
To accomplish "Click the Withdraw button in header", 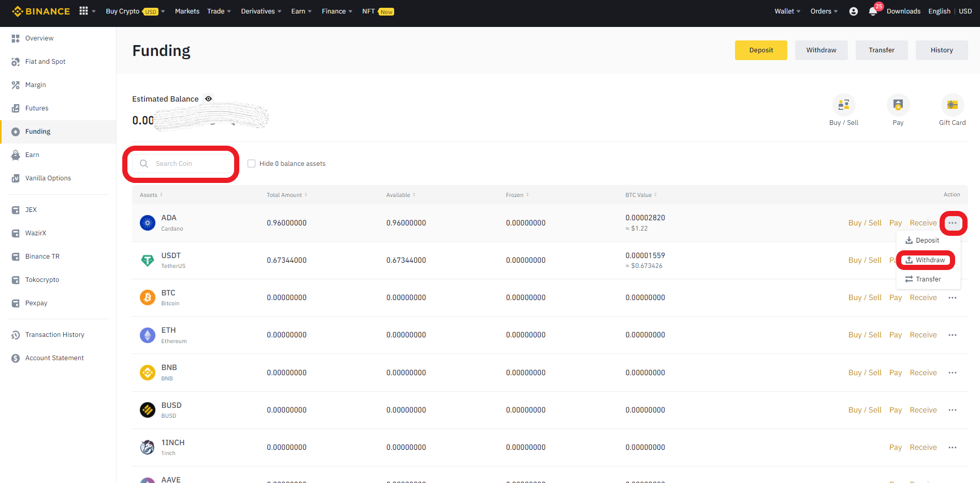I will point(822,50).
